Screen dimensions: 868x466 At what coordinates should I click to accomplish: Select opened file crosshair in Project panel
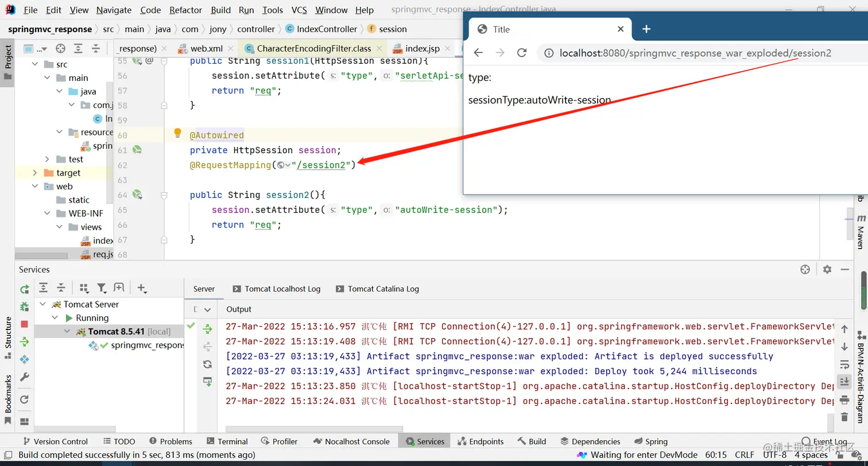point(60,48)
